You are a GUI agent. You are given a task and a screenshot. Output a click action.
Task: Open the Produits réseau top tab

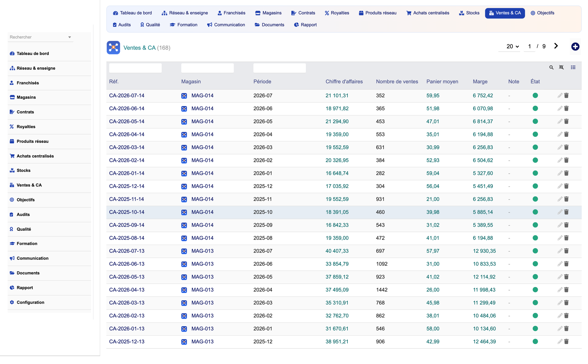(x=377, y=13)
